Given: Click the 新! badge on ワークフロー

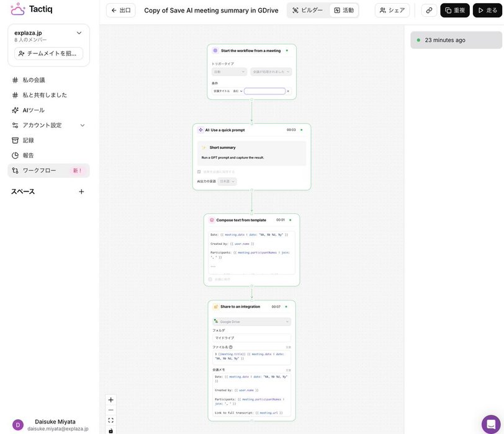Looking at the screenshot, I should [77, 170].
